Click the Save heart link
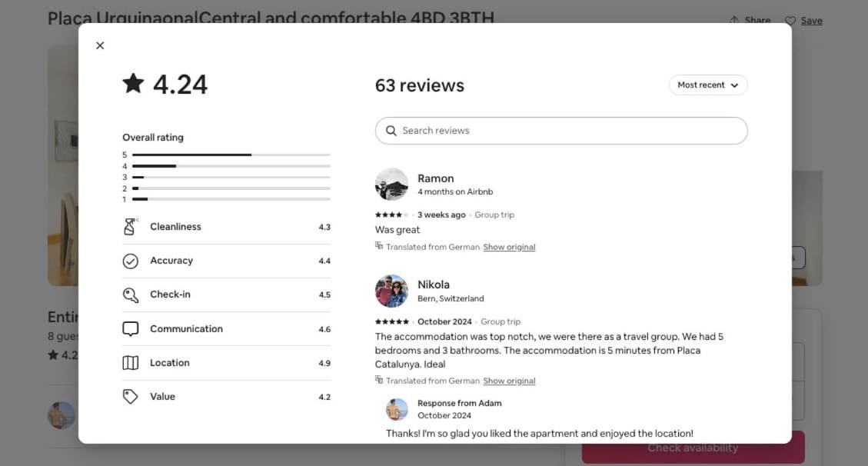The height and width of the screenshot is (466, 868). 803,21
